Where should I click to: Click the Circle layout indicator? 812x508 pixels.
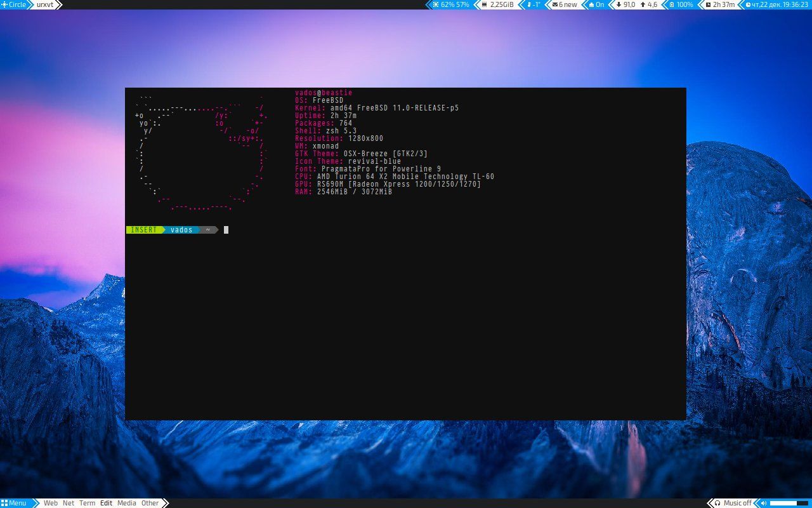[15, 4]
